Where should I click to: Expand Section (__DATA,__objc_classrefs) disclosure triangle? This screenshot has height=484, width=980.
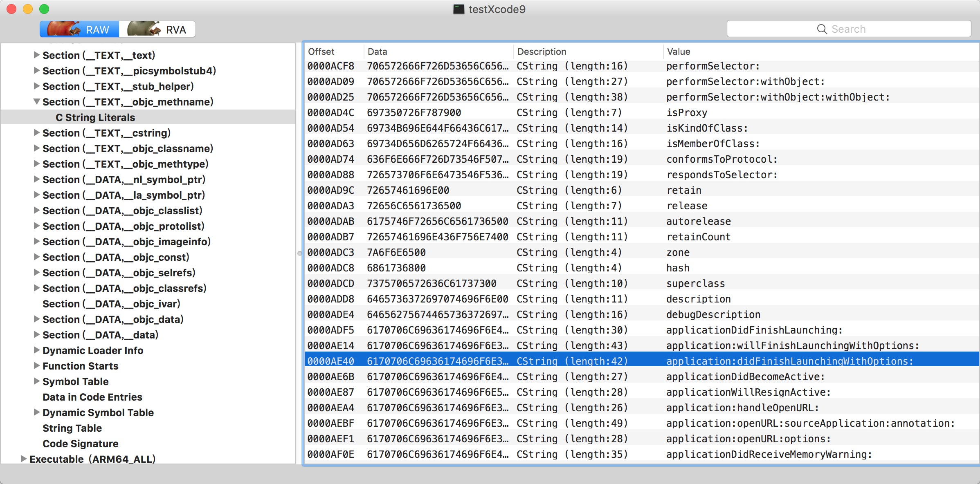point(36,288)
